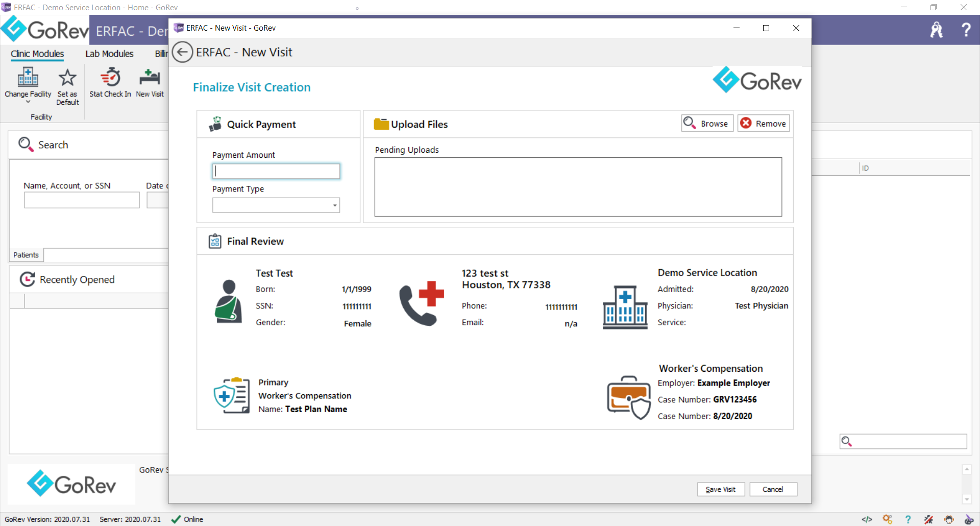980x526 pixels.
Task: Click Save Visit
Action: 721,489
